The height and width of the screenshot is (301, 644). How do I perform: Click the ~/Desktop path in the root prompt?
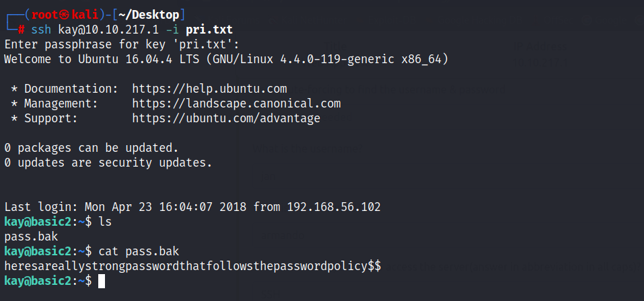tap(149, 15)
